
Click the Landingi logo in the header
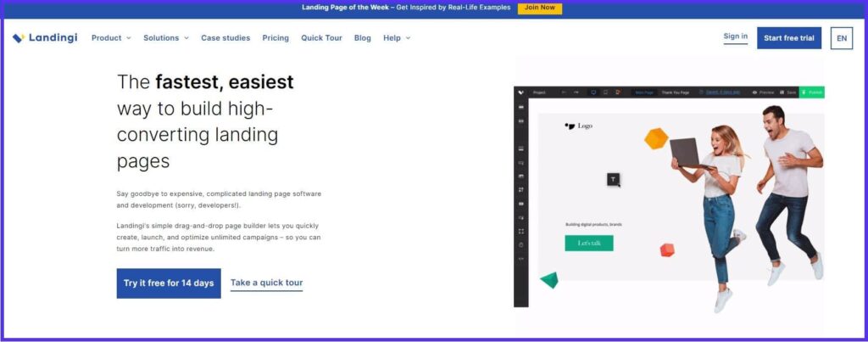click(x=44, y=38)
